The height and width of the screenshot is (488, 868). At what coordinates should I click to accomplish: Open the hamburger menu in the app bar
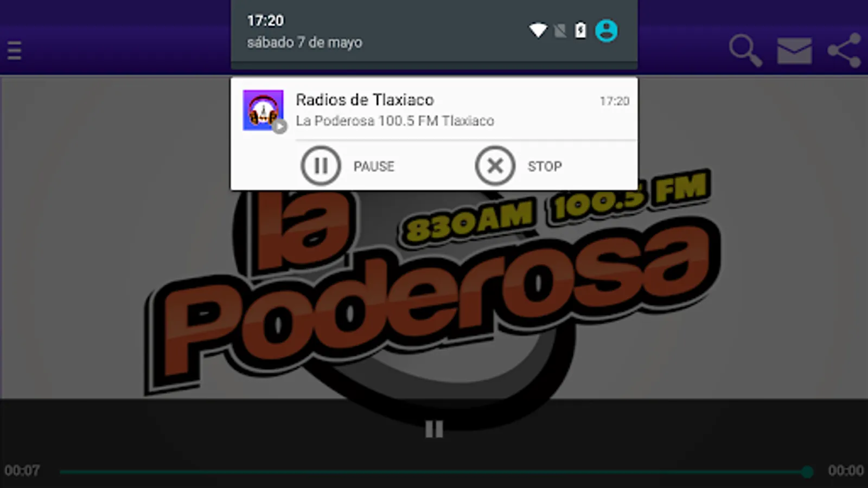point(14,50)
